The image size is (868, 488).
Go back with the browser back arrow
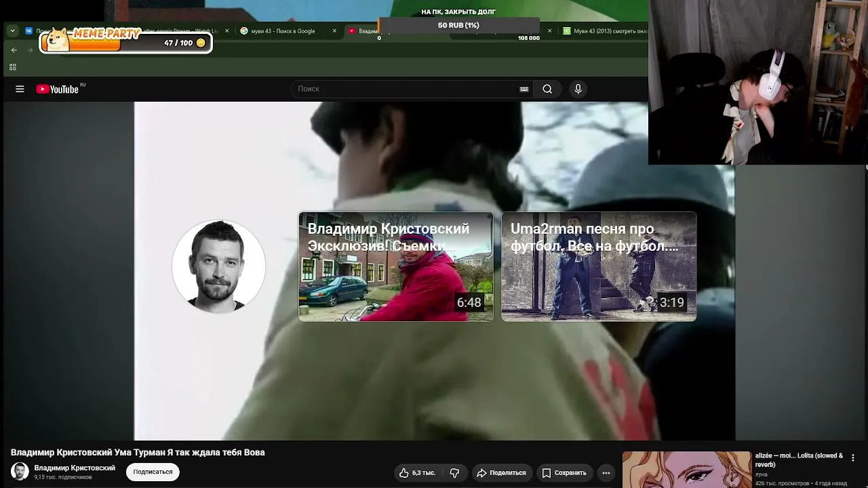(14, 49)
